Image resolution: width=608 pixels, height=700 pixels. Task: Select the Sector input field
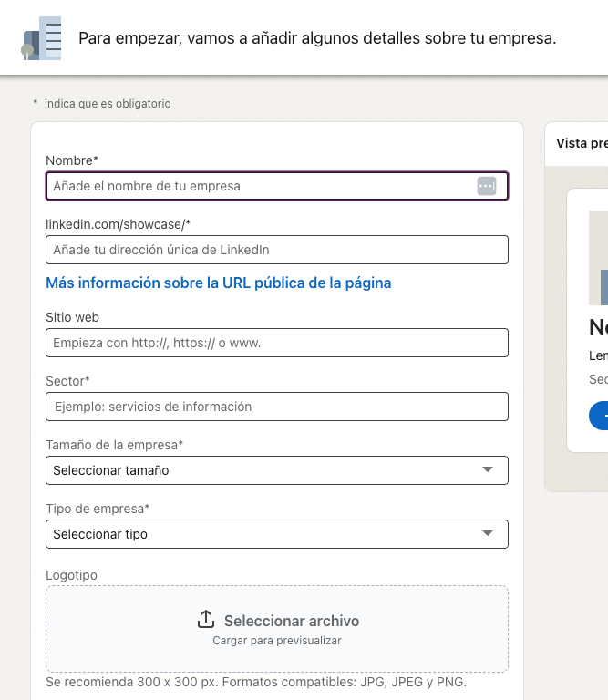tap(276, 407)
